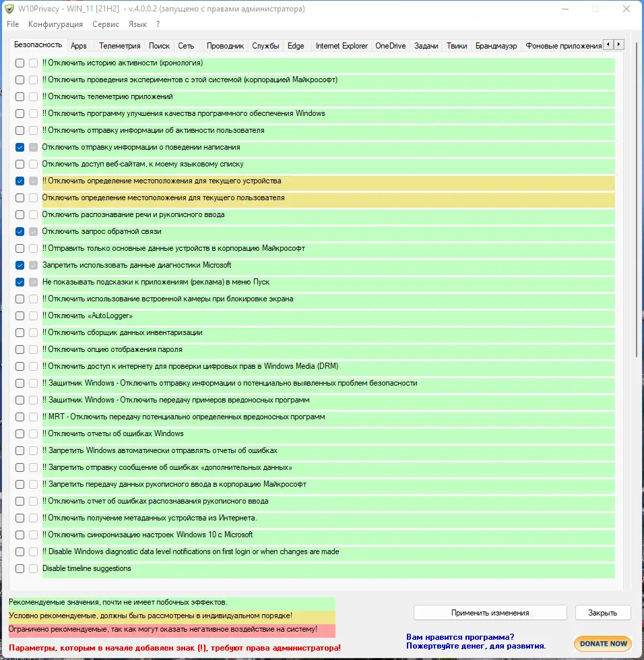The height and width of the screenshot is (660, 644).
Task: Switch to the Телеметрия tab
Action: tap(119, 47)
